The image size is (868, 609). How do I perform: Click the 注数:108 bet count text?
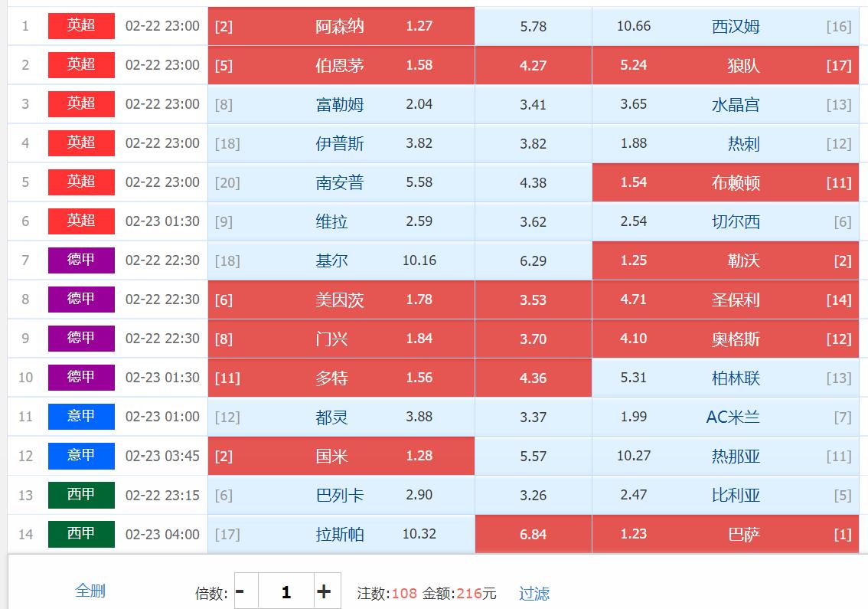click(387, 594)
